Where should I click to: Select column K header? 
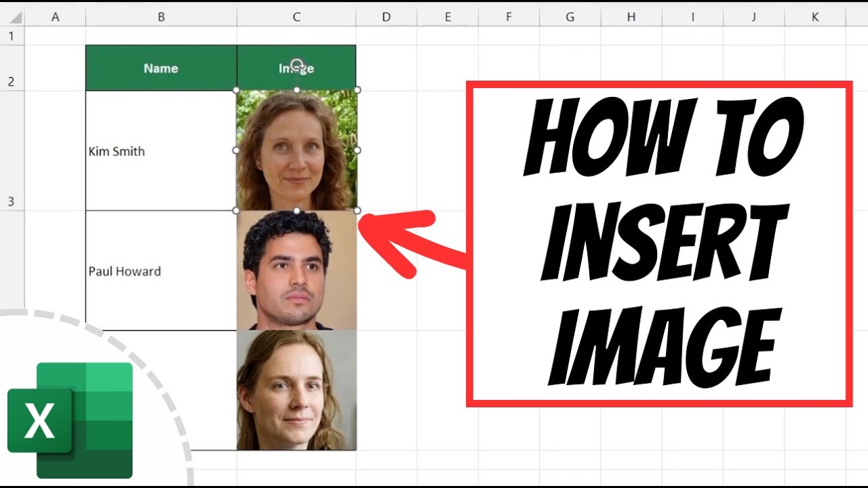(815, 17)
